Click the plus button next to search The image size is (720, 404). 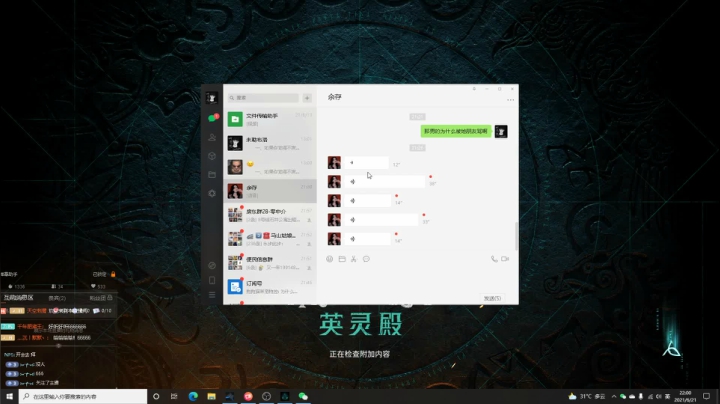click(307, 98)
